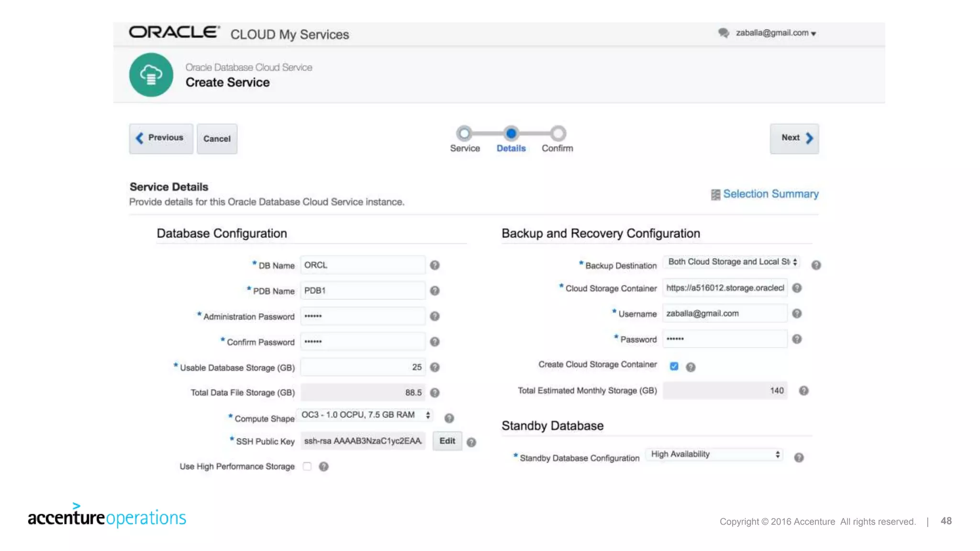Click help icon for Total Estimated Monthly Storage
Image resolution: width=980 pixels, height=551 pixels.
[x=803, y=391]
